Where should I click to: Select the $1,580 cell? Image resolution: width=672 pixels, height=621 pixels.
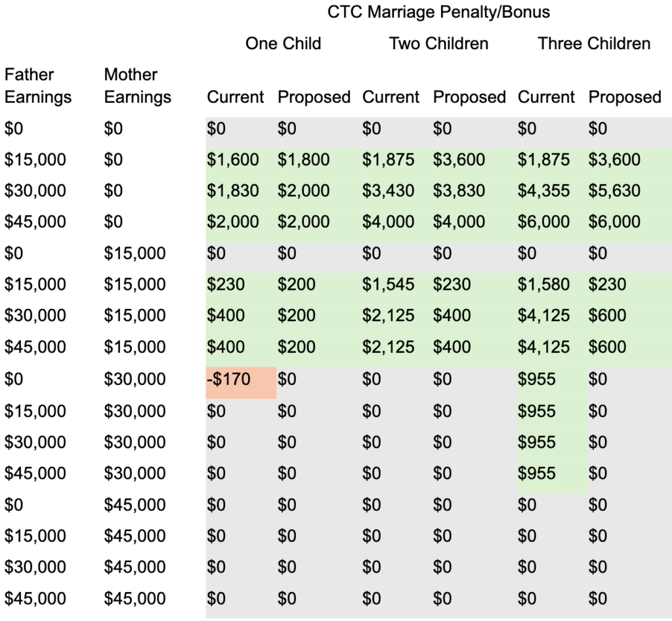click(544, 285)
